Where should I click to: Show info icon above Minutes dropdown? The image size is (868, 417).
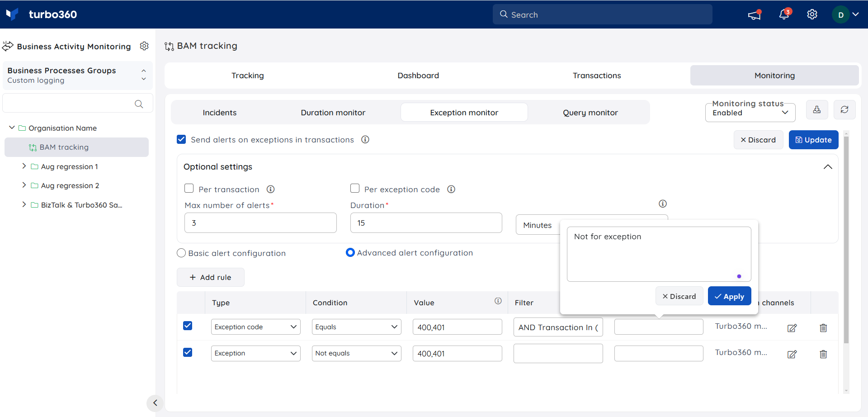click(x=663, y=204)
